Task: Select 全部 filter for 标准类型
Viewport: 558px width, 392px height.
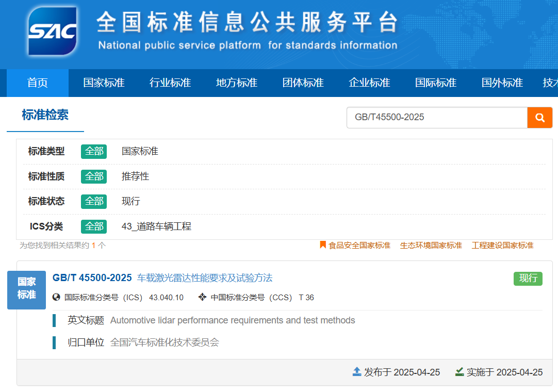Action: (x=93, y=151)
